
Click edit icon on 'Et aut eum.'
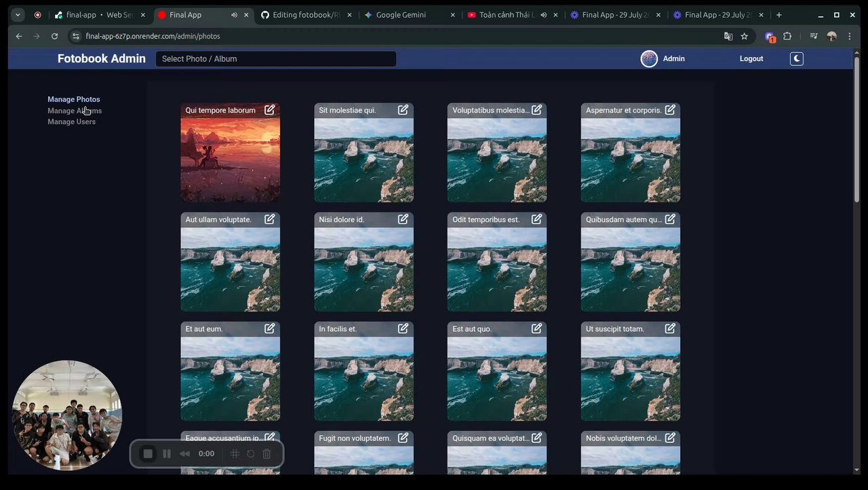coord(270,328)
